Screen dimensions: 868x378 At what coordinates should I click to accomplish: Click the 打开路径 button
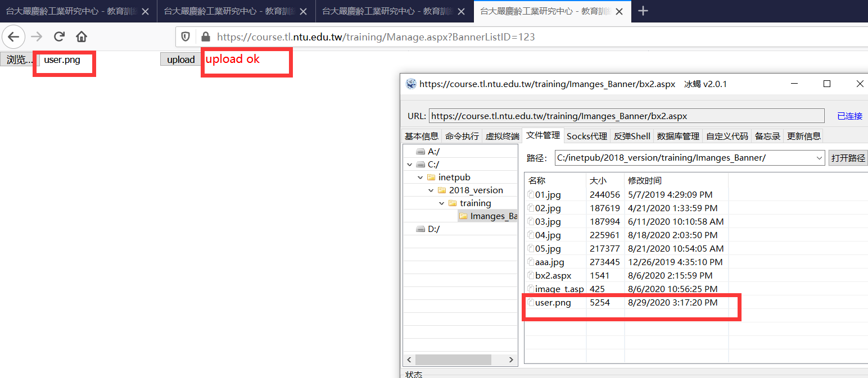point(848,158)
